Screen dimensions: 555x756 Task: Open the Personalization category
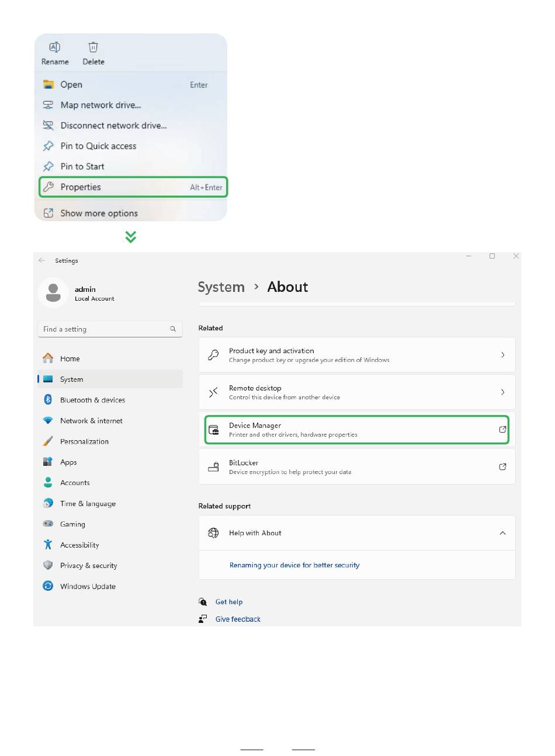click(x=84, y=441)
